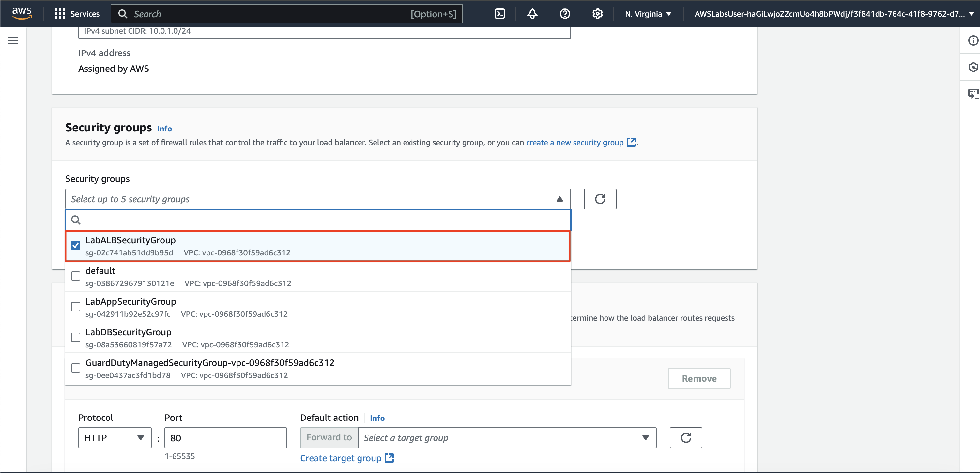
Task: Check the default security group checkbox
Action: pos(76,276)
